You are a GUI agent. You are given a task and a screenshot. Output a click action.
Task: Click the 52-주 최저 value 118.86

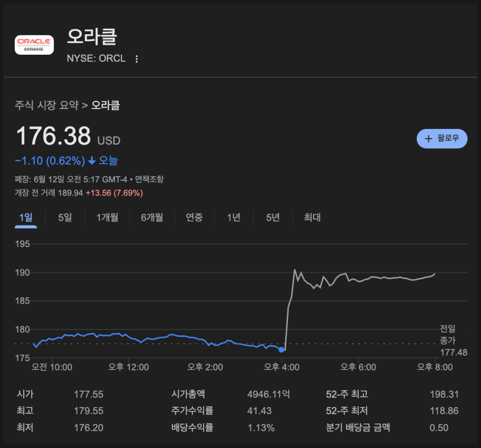pos(444,411)
